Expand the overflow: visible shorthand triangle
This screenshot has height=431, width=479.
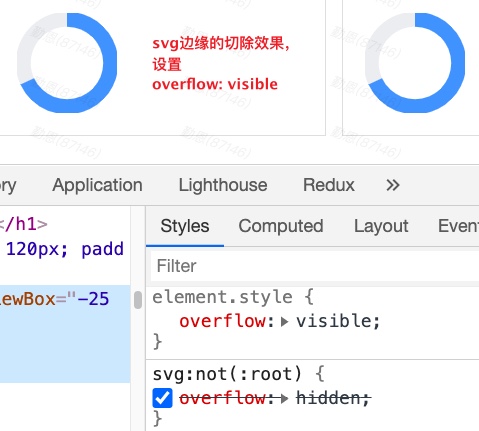pos(284,322)
